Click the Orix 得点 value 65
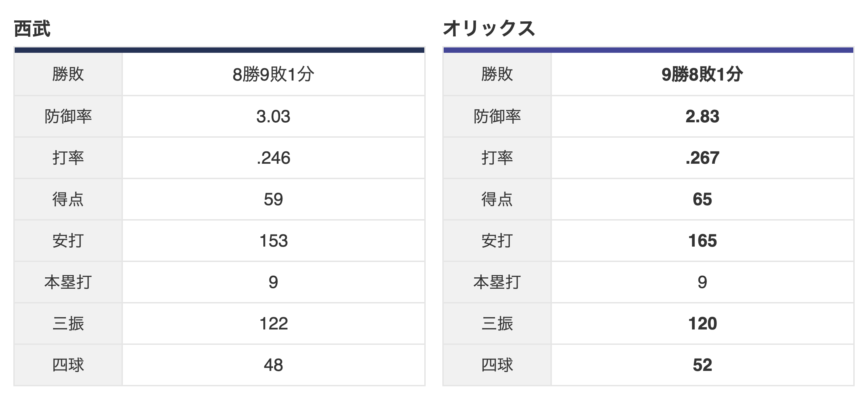 [702, 199]
